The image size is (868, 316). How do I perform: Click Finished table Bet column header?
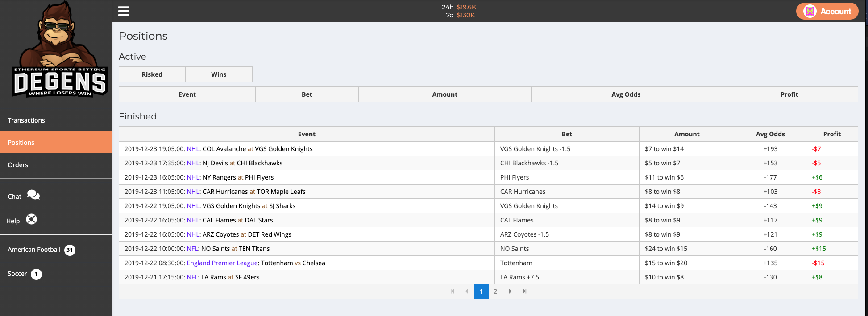tap(567, 134)
